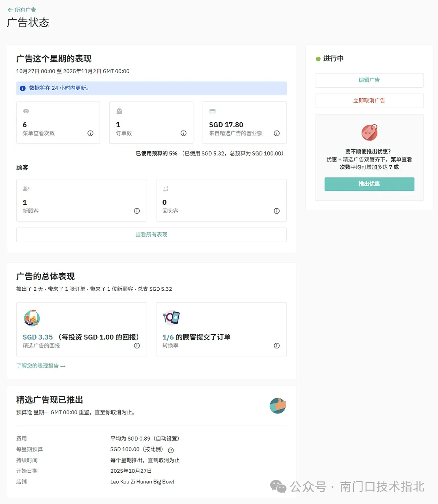Open 编辑广告 to edit the ad
Screen dimensions: 438x504
click(369, 80)
